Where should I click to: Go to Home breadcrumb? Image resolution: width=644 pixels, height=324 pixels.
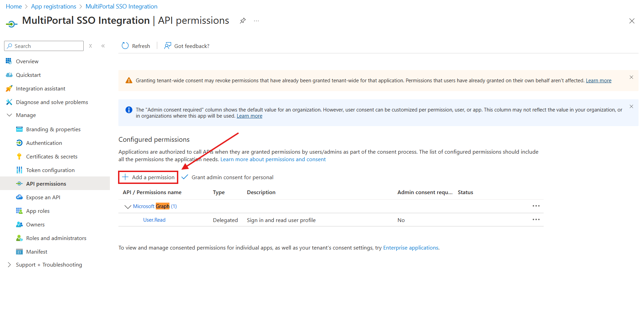pyautogui.click(x=14, y=6)
